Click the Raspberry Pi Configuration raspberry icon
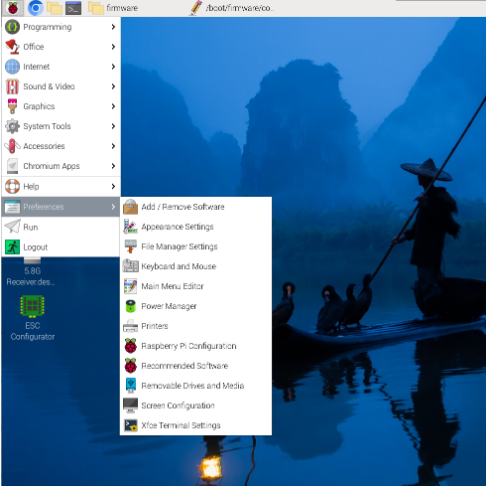Viewport: 486px width, 486px height. 130,346
